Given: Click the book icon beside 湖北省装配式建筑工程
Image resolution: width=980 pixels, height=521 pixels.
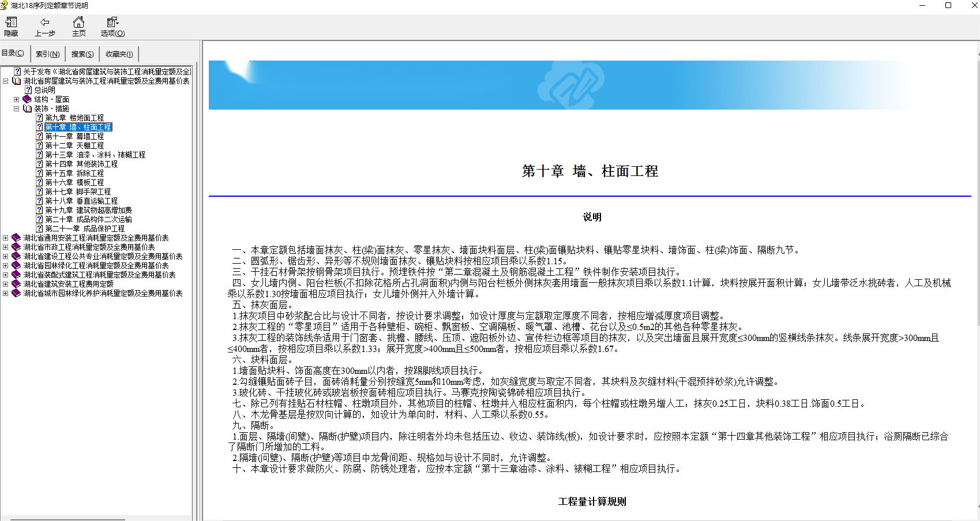Looking at the screenshot, I should pos(17,275).
